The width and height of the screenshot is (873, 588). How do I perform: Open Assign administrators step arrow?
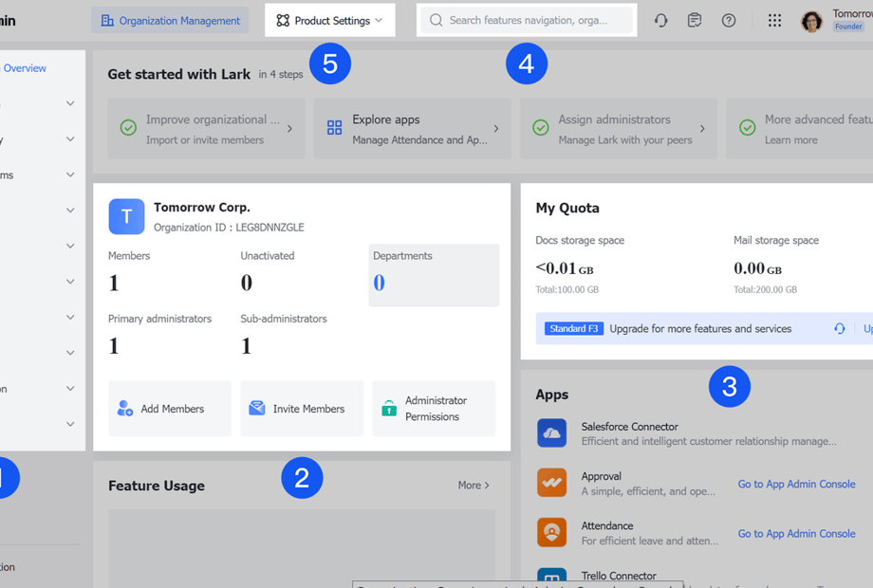[x=702, y=128]
